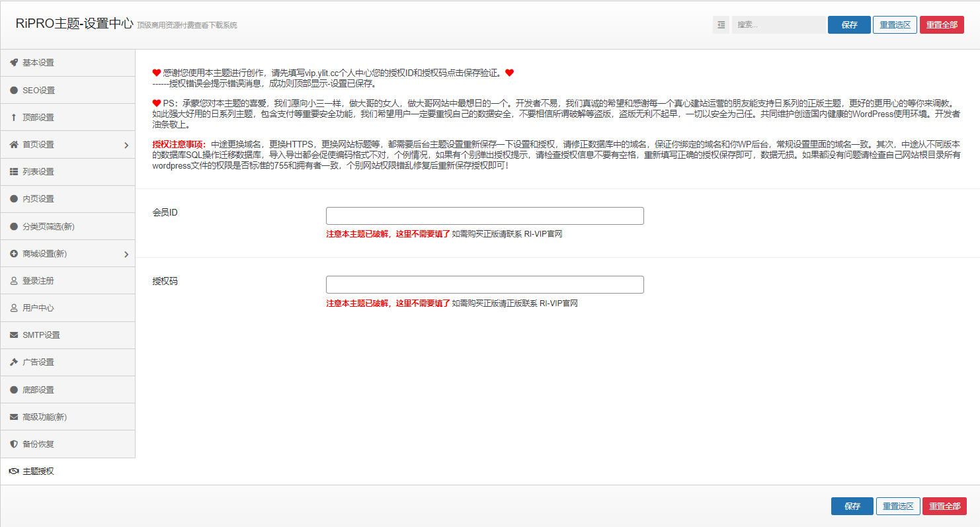Viewport: 980px width, 527px height.
Task: Select the 底部设置 tab
Action: coord(67,389)
